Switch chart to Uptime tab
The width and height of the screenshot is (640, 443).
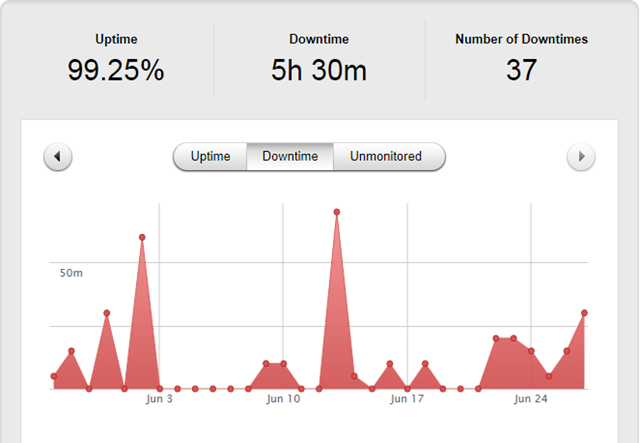pos(210,156)
